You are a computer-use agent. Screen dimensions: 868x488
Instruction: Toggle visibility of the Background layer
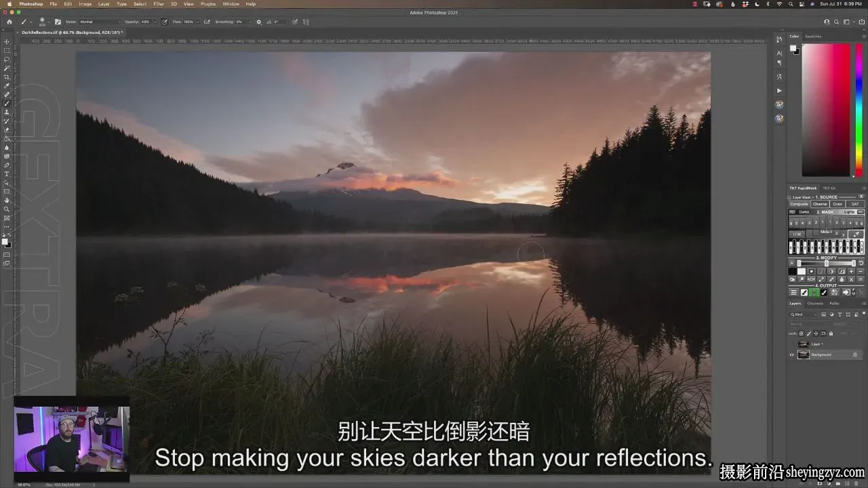[x=791, y=354]
